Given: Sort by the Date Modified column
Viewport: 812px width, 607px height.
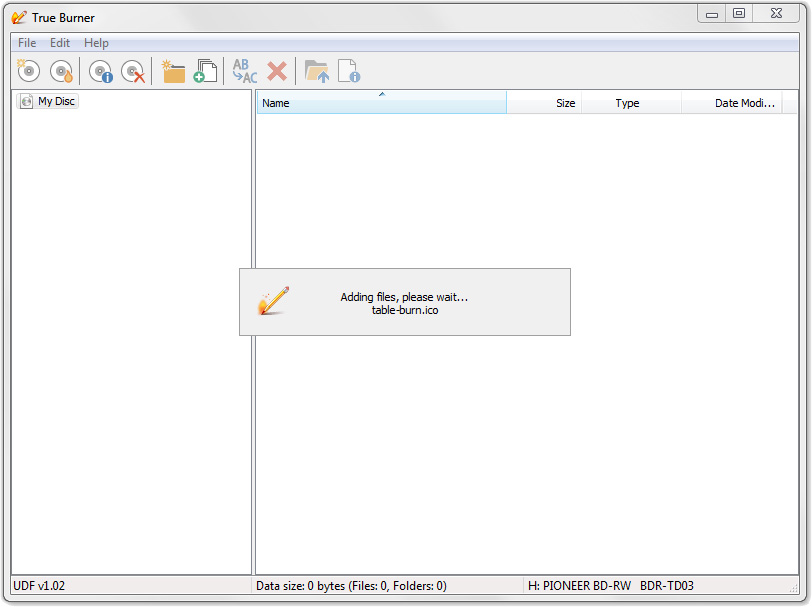Looking at the screenshot, I should click(x=738, y=103).
